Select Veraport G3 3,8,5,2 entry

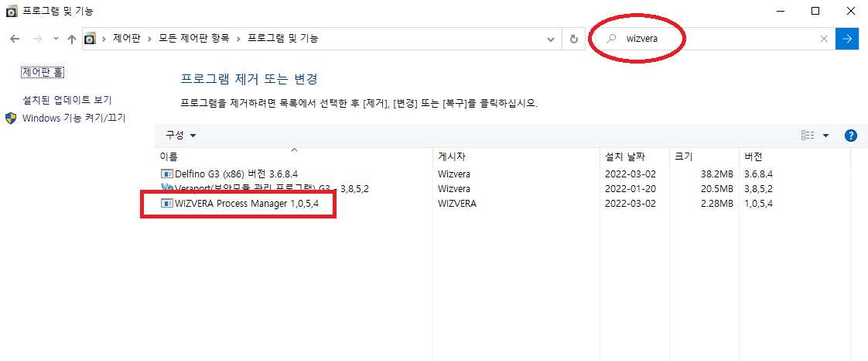[x=272, y=188]
